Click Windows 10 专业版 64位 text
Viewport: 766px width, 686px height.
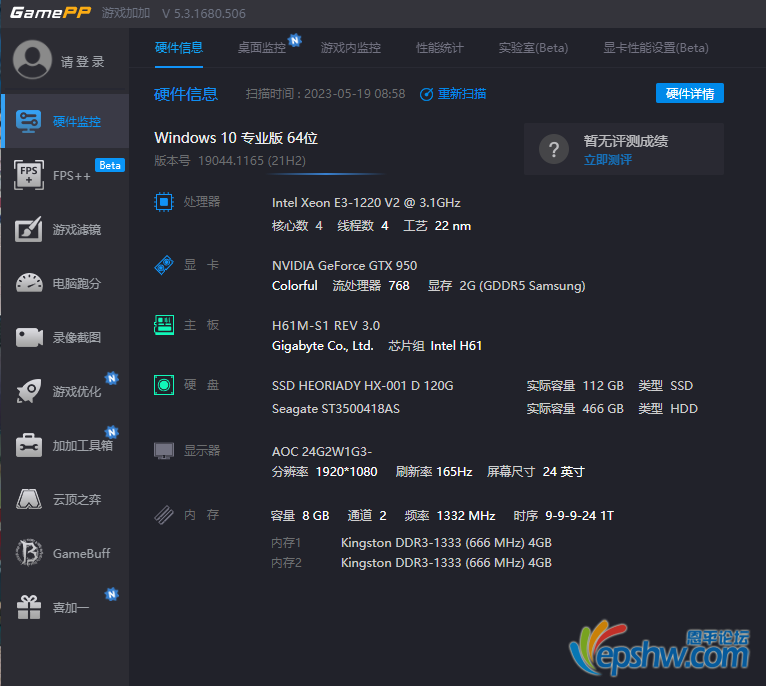click(x=236, y=138)
